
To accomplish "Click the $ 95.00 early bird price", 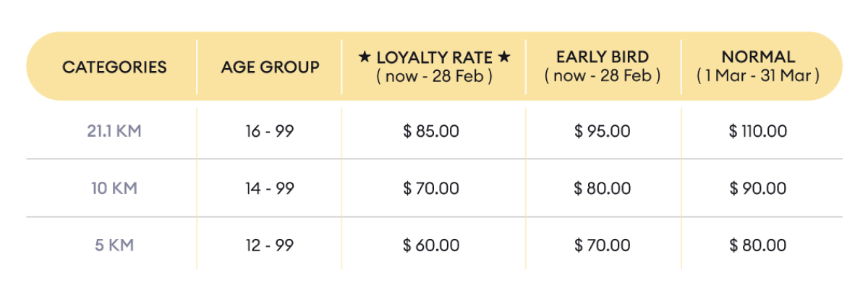I will click(x=603, y=131).
